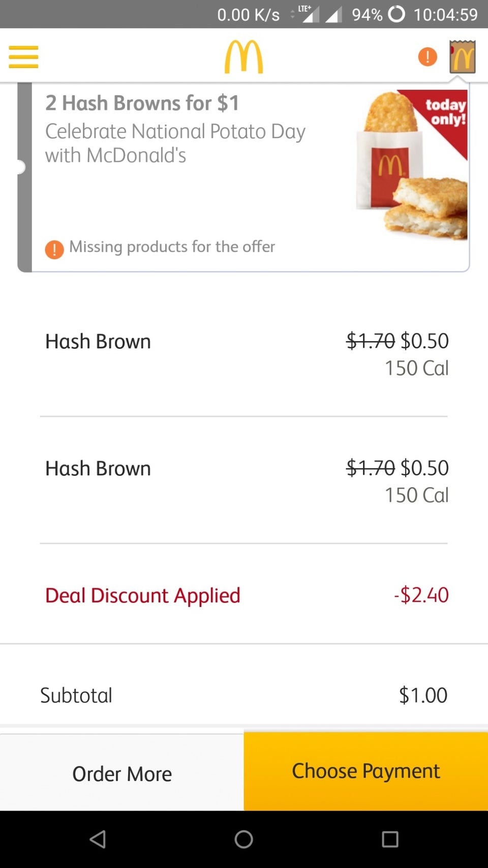This screenshot has height=868, width=488.
Task: Select the second Hash Brown item
Action: pyautogui.click(x=98, y=469)
